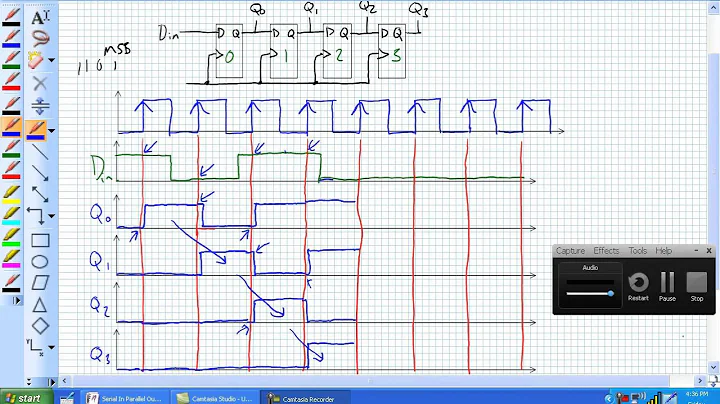Expand hidden system tray icons arrow
This screenshot has height=404, width=720.
pos(609,398)
